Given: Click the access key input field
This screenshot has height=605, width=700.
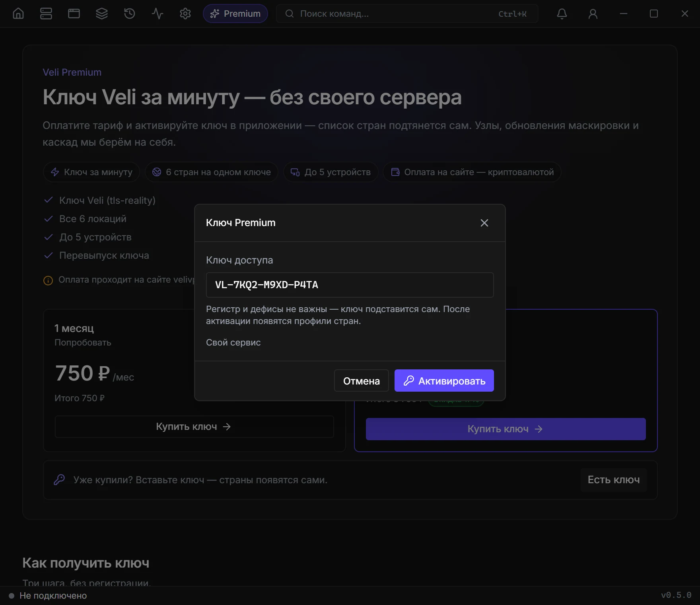Looking at the screenshot, I should (350, 285).
